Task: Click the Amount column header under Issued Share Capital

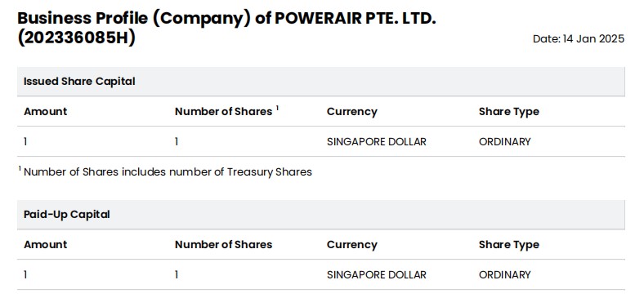Action: coord(45,112)
